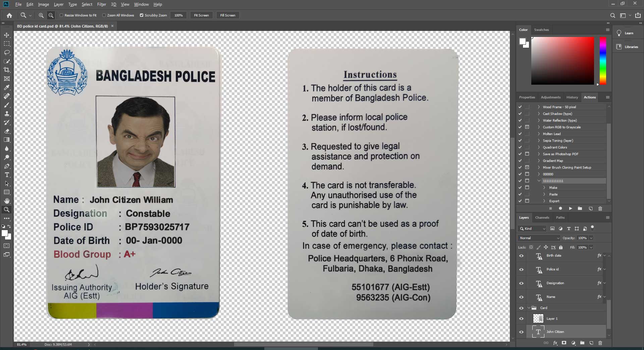Select the Lasso tool

tap(7, 52)
